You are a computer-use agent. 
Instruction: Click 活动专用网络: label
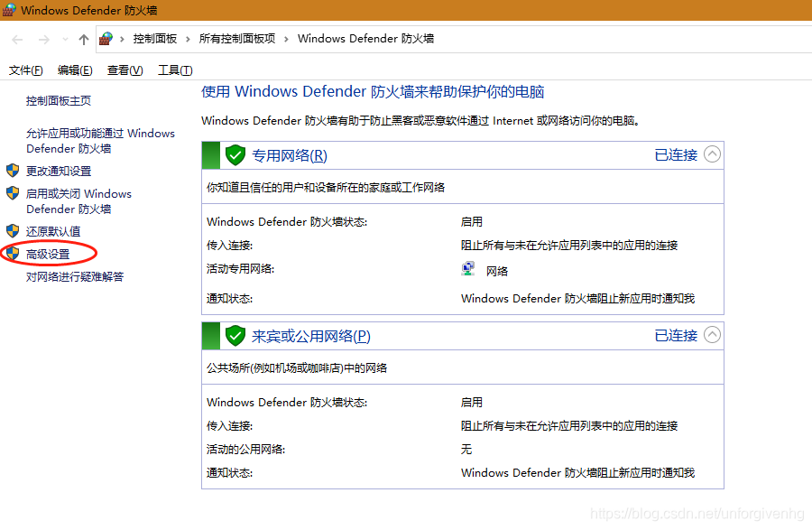pos(240,268)
